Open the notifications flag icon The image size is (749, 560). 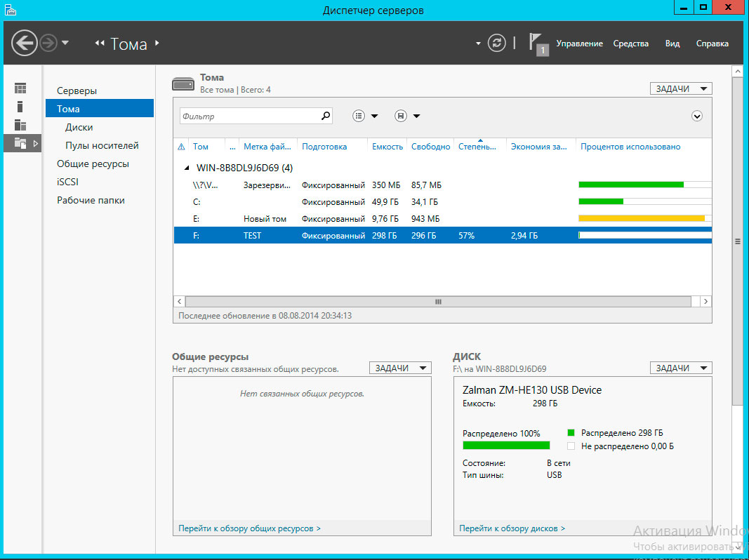(536, 43)
